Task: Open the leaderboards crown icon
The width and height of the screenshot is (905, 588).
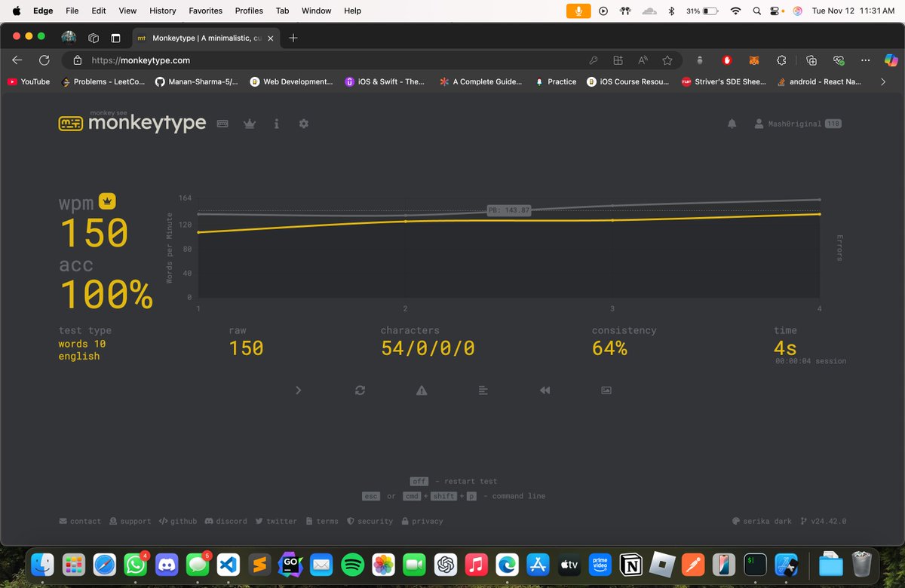Action: pos(250,124)
